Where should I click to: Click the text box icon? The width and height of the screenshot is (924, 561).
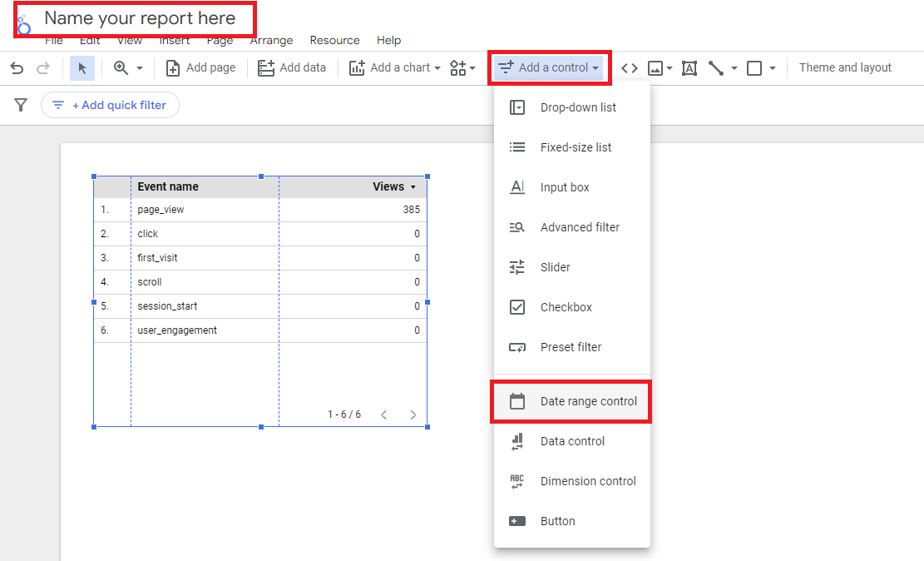pos(689,68)
